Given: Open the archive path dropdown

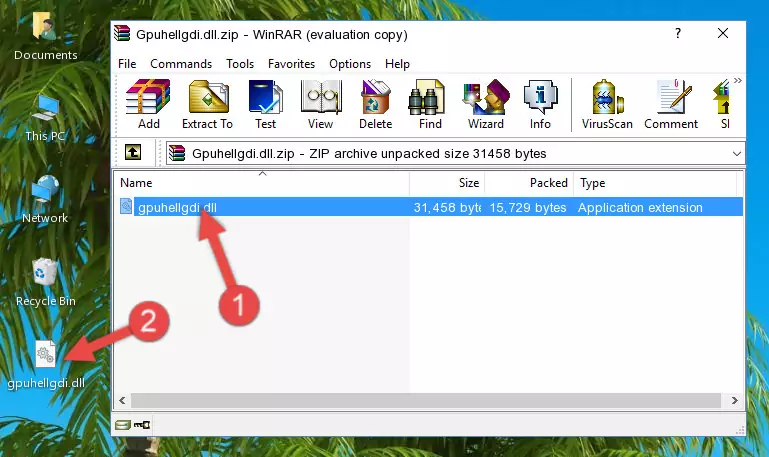Looking at the screenshot, I should click(x=736, y=153).
